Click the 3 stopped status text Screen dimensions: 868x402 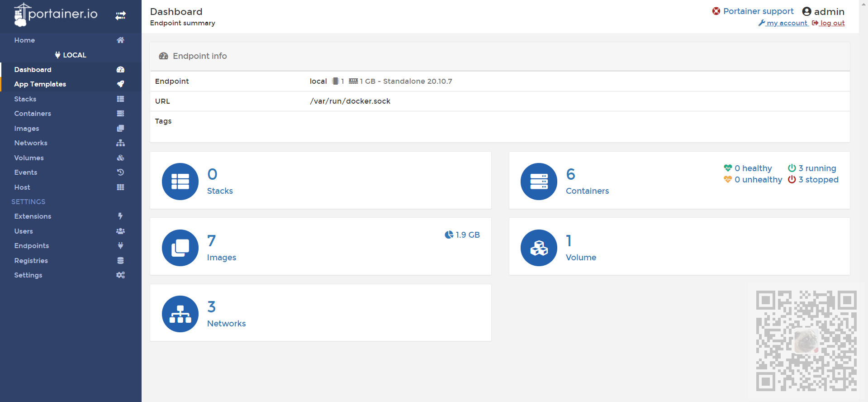click(818, 179)
